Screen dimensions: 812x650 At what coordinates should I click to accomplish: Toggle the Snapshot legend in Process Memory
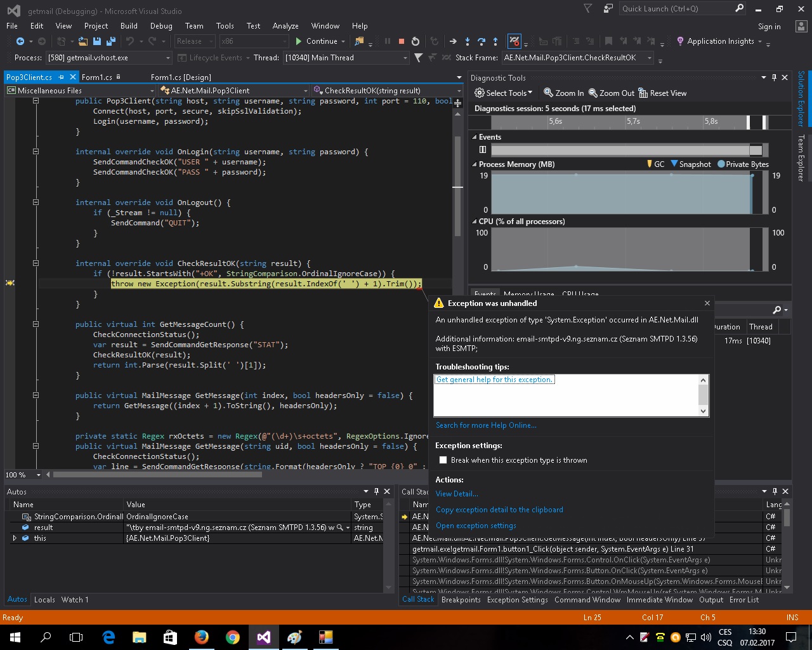[690, 164]
